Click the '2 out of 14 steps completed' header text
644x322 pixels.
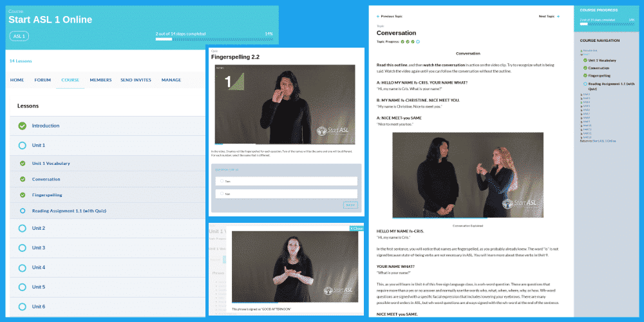(181, 33)
